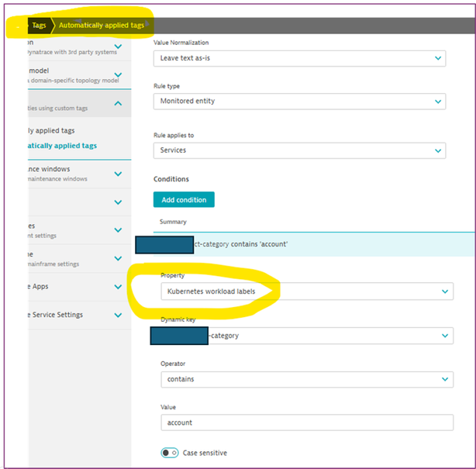Expand the topology model sidebar chevron
The height and width of the screenshot is (469, 476).
[118, 74]
